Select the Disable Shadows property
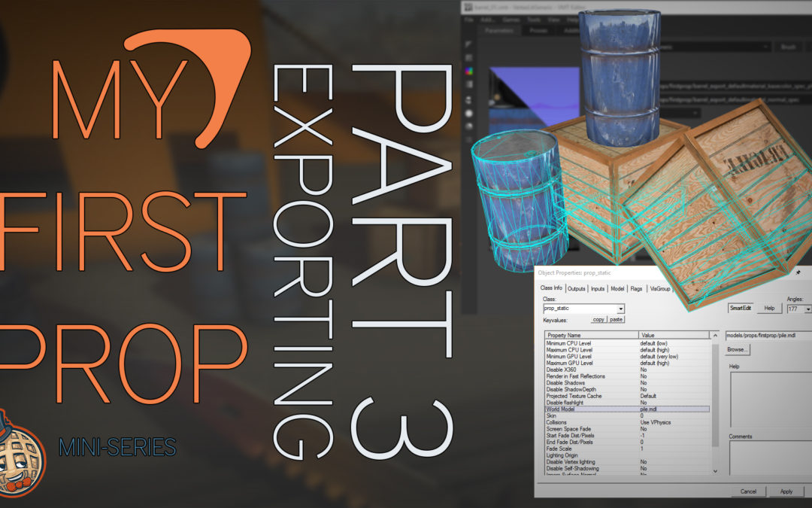 [627, 382]
